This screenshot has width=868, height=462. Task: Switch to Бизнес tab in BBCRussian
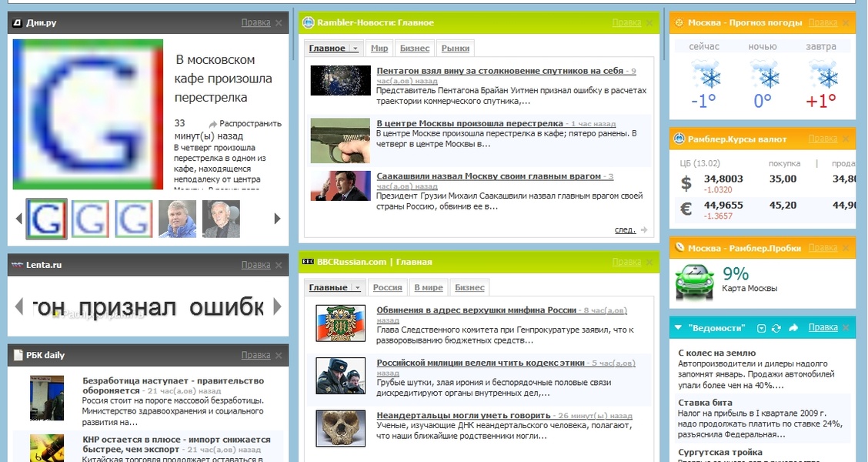tap(469, 287)
